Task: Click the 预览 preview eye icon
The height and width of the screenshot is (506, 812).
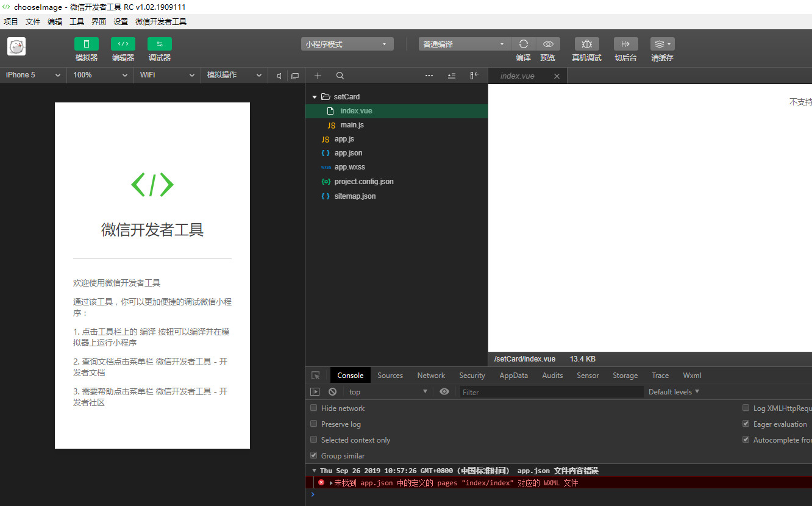Action: pos(548,44)
